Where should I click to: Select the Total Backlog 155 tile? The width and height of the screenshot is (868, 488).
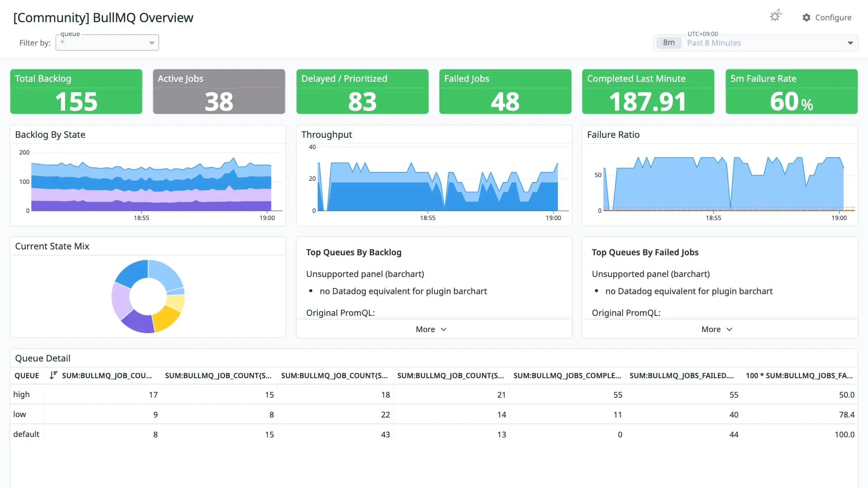(76, 91)
